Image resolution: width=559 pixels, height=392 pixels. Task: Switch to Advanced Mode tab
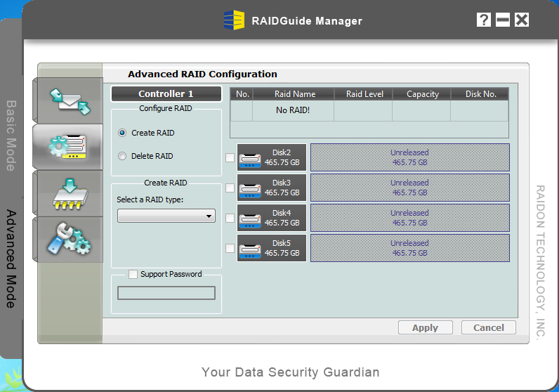pos(11,258)
